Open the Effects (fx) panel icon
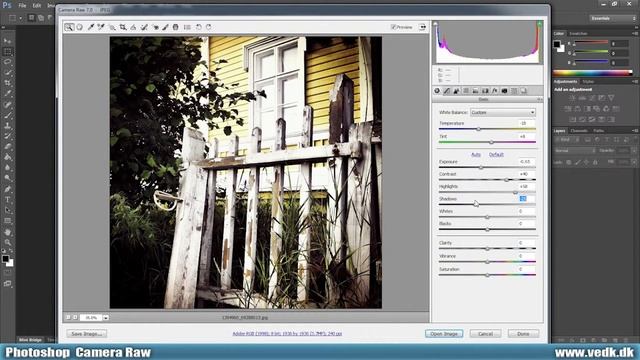This screenshot has height=360, width=640. click(x=495, y=91)
